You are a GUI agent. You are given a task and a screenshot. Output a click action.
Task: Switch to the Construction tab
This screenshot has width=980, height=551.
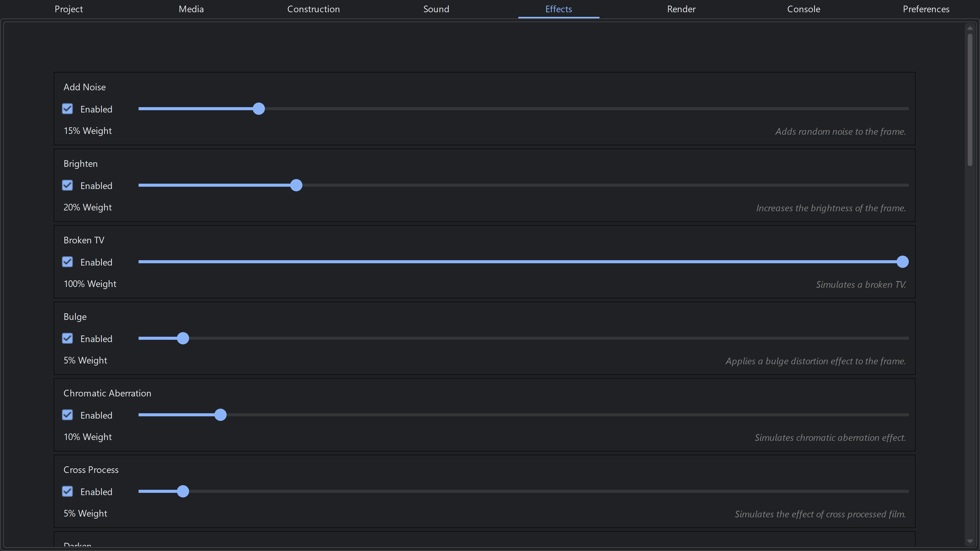tap(313, 9)
